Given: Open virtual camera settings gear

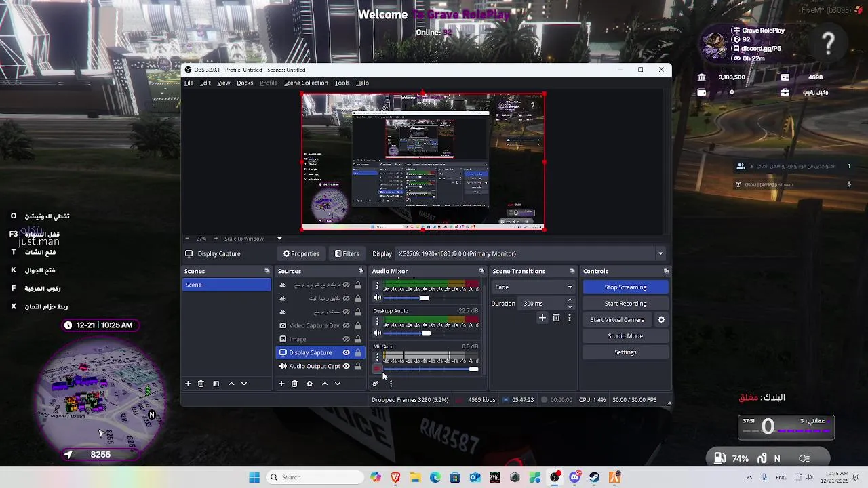Looking at the screenshot, I should tap(661, 320).
